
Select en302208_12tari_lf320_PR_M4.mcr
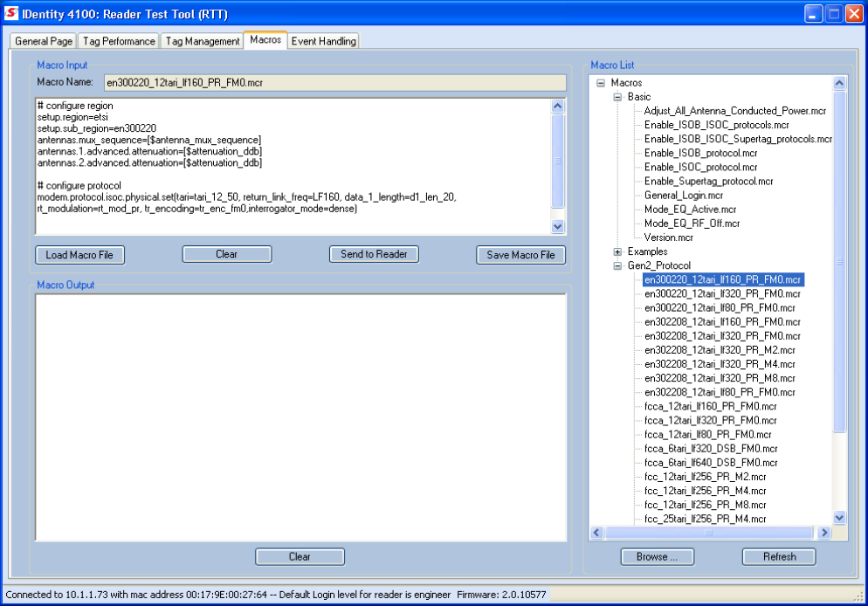pyautogui.click(x=720, y=364)
